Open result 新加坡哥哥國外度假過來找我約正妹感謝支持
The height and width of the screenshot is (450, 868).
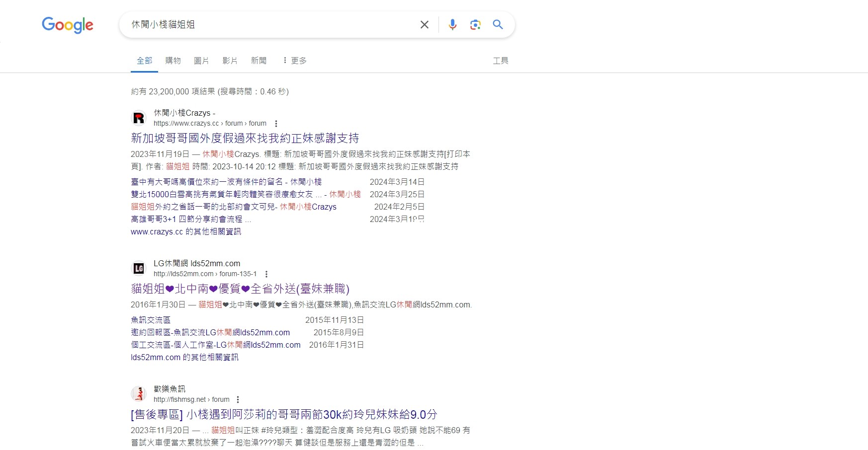click(x=245, y=138)
